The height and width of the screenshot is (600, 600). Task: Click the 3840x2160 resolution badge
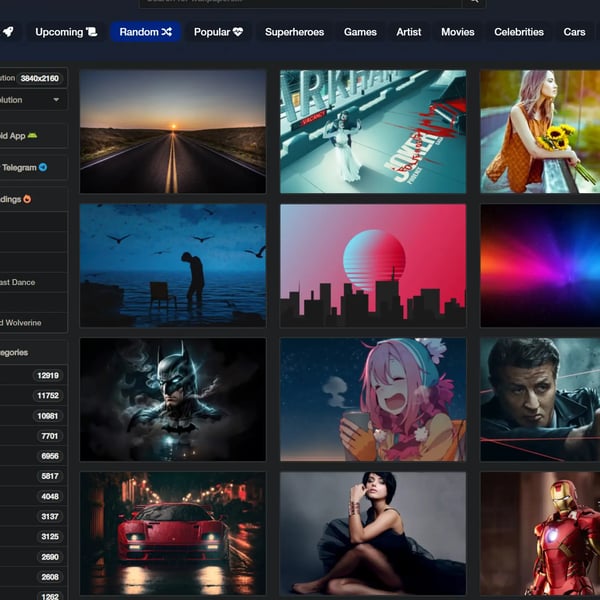[40, 78]
